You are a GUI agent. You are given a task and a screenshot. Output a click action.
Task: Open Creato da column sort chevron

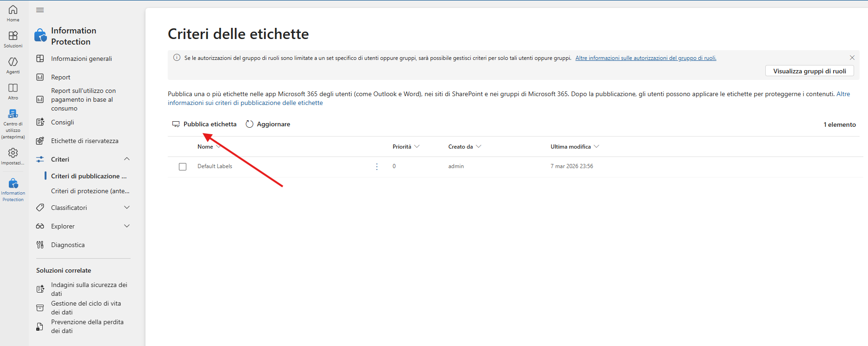tap(479, 146)
